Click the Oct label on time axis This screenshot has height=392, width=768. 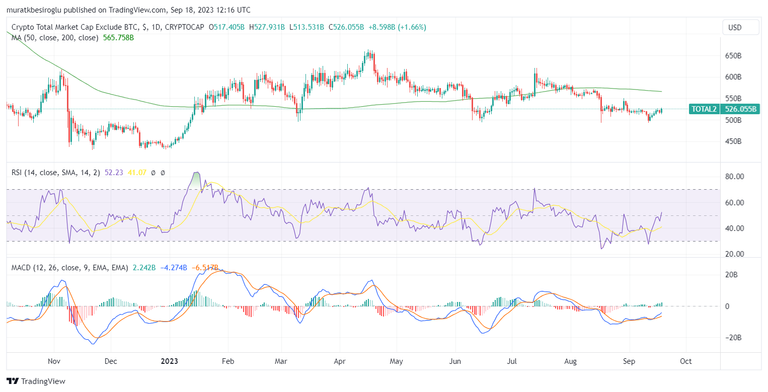686,362
